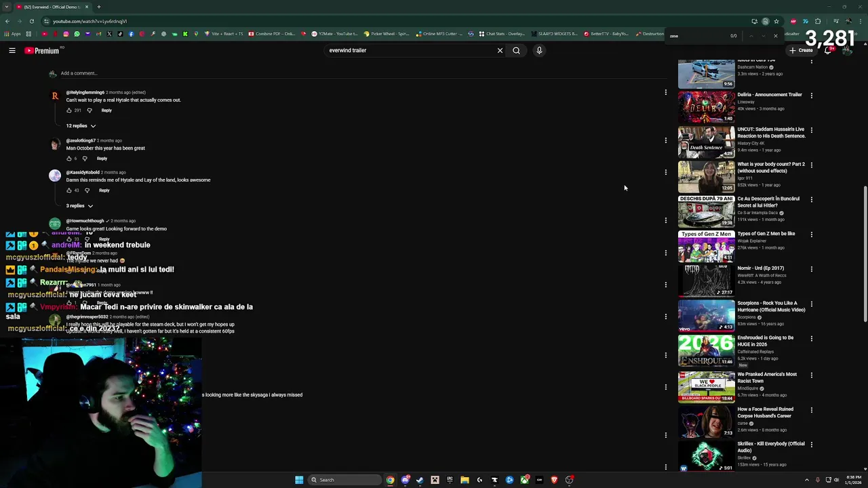Screen dimensions: 868x488
Task: Start voice search with microphone icon
Action: coord(539,50)
